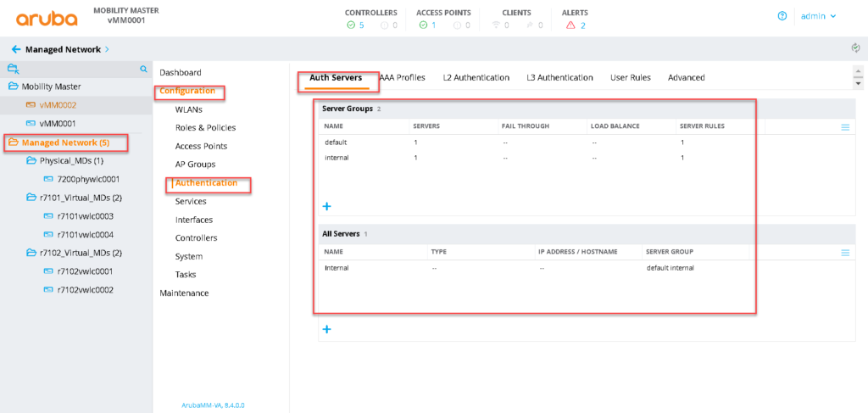868x413 pixels.
Task: Click the back arrow beside Managed Network
Action: 16,50
